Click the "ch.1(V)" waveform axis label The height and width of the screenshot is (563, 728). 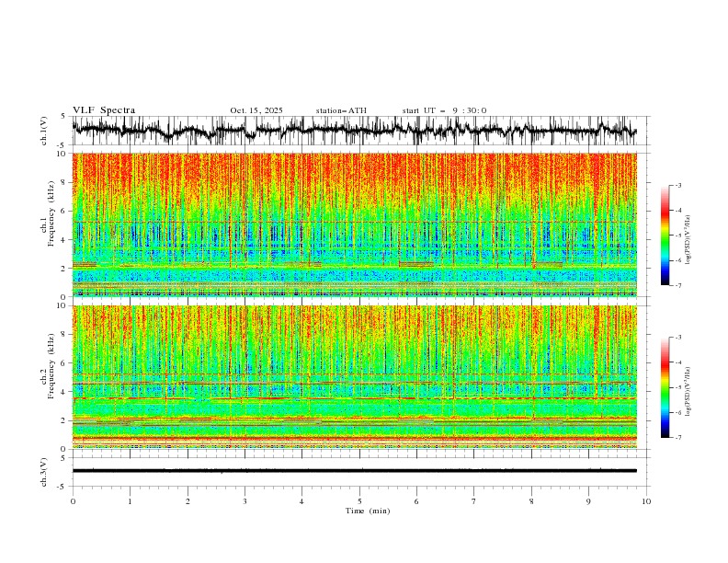point(44,131)
